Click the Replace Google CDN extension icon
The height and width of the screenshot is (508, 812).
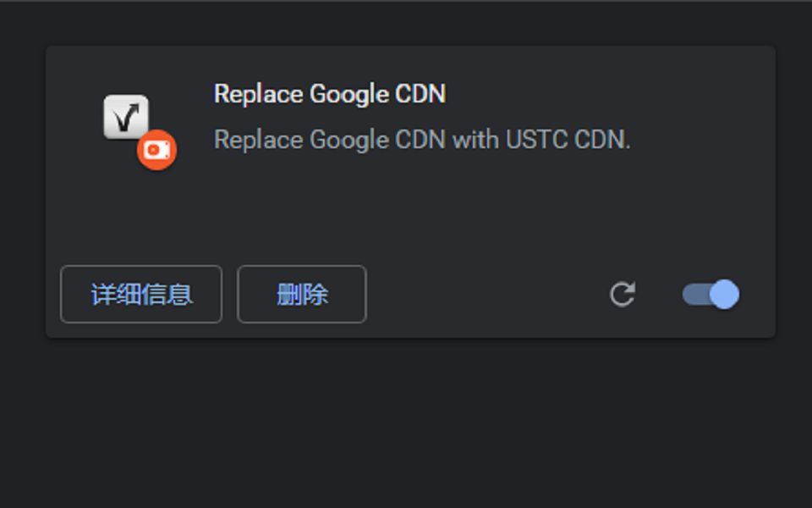(127, 118)
